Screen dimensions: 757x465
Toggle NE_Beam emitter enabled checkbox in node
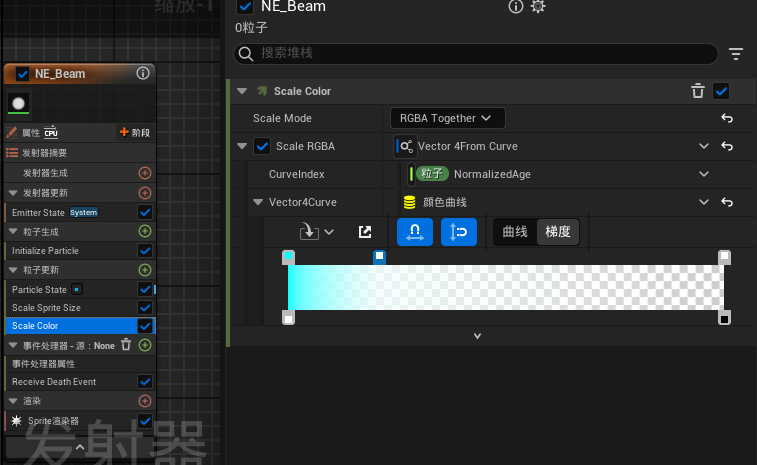coord(22,74)
